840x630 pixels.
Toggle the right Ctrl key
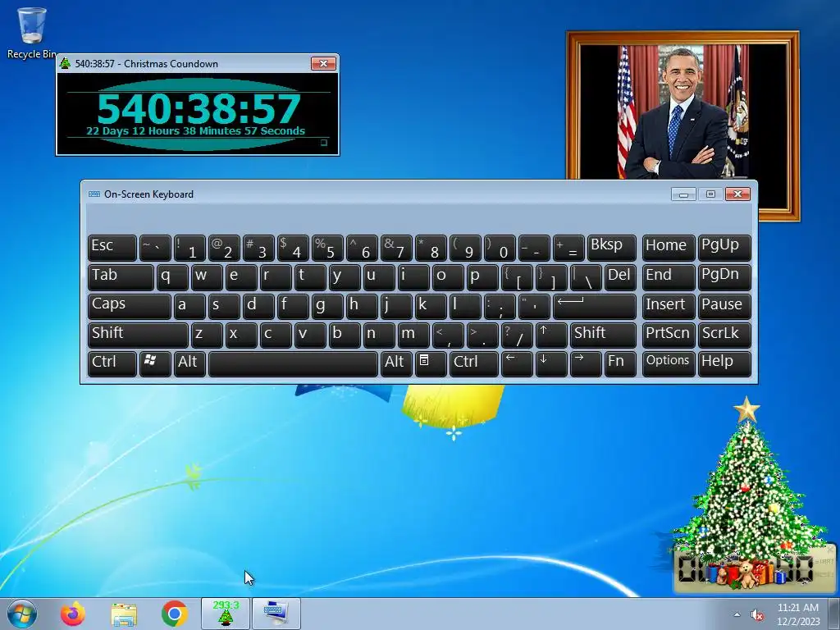473,363
